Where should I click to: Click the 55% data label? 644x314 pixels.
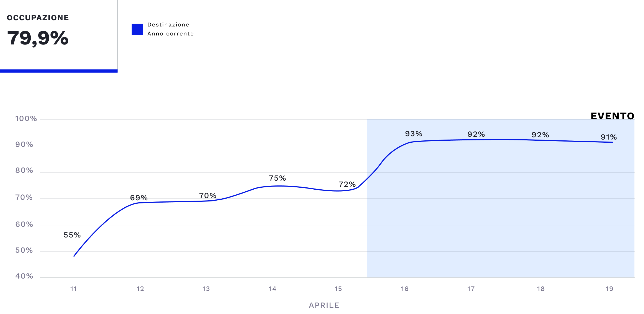click(x=72, y=235)
